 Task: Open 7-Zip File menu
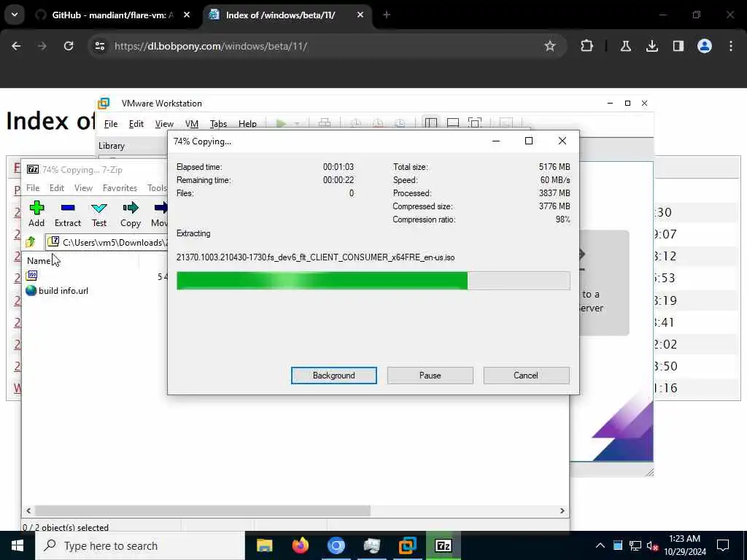(x=33, y=188)
